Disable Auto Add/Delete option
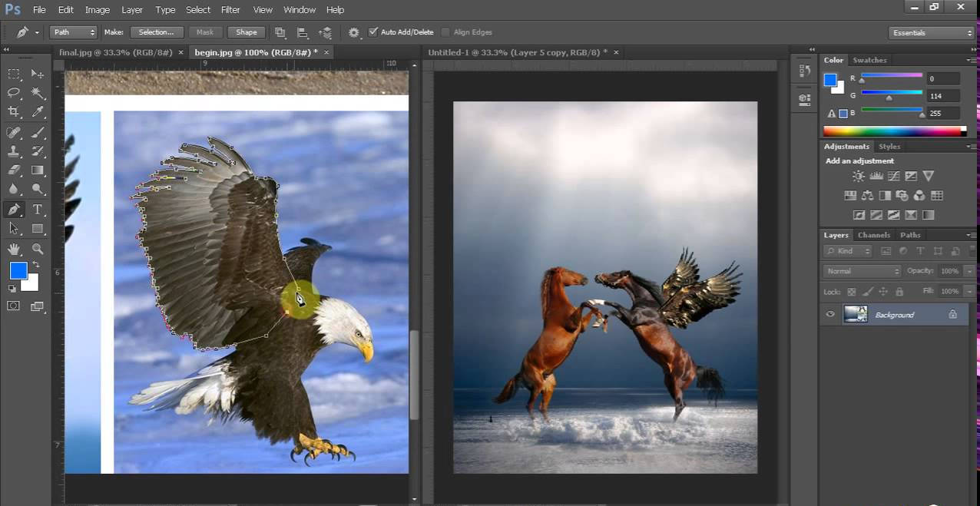980x506 pixels. tap(374, 32)
